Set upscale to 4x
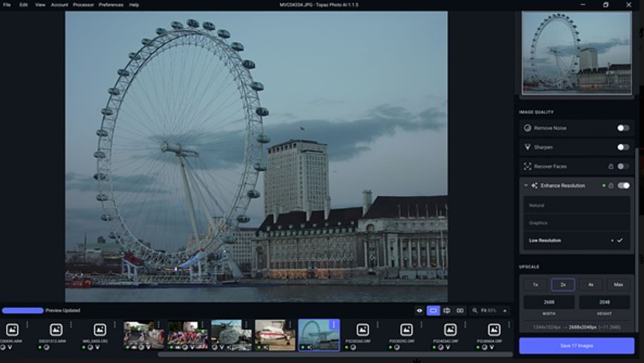 [591, 285]
